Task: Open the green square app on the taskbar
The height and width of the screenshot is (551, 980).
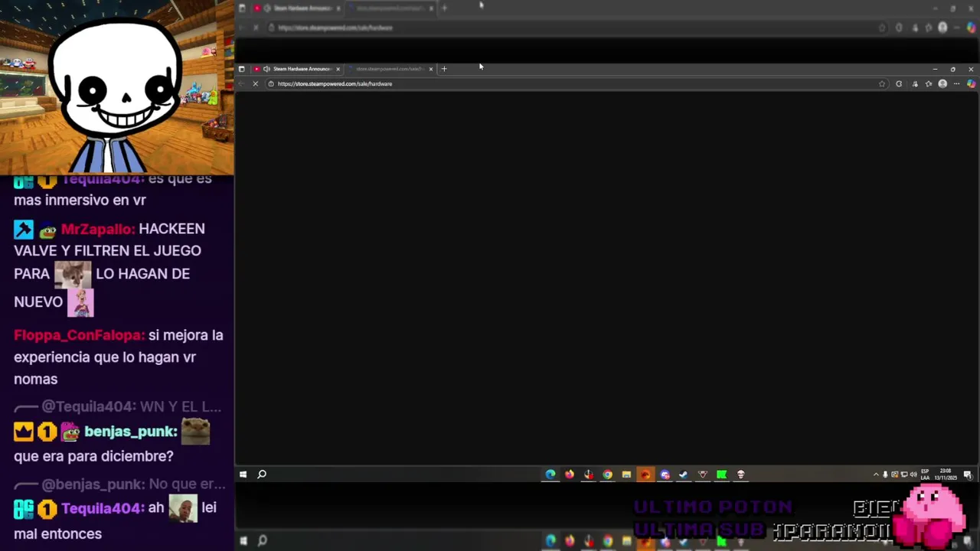Action: 721,474
